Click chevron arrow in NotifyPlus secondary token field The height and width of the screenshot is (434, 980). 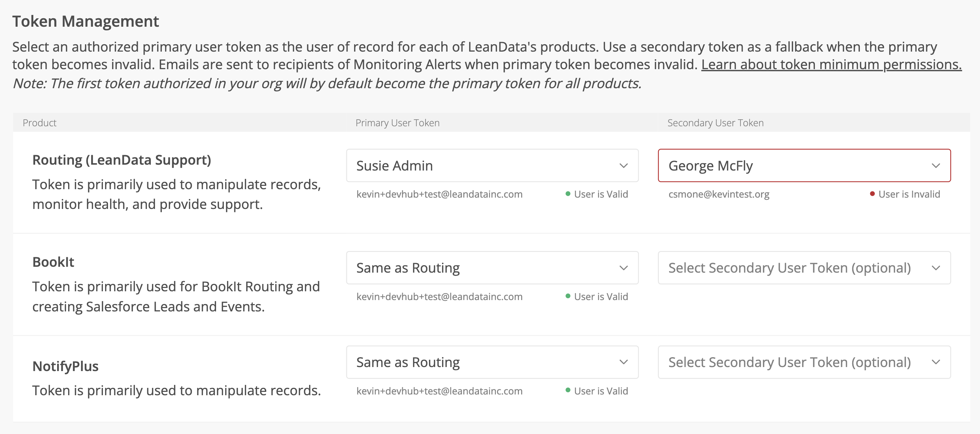[x=935, y=362]
